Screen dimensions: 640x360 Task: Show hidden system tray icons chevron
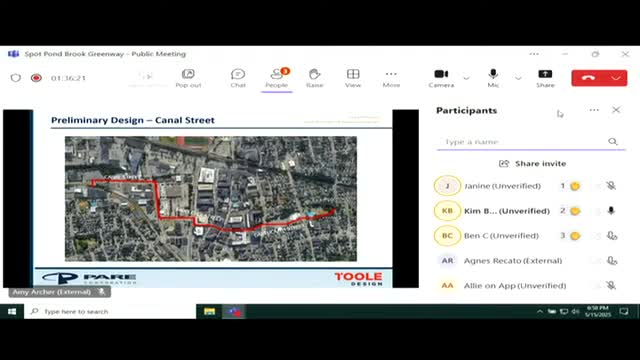(540, 311)
